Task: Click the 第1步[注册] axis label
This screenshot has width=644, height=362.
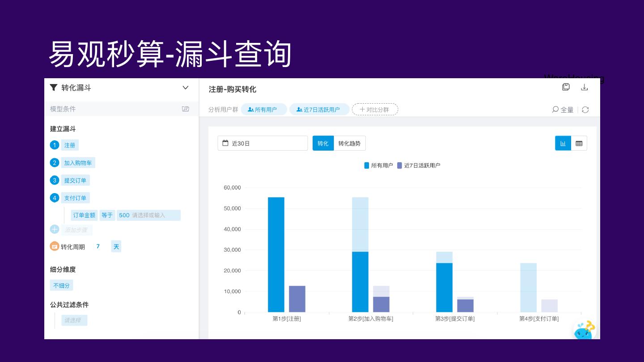Action: coord(287,319)
